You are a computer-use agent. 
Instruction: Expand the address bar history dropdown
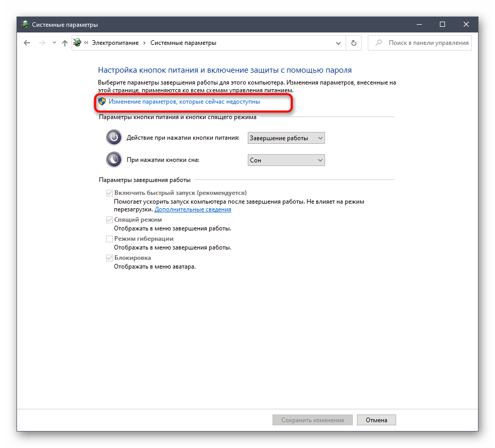click(338, 43)
